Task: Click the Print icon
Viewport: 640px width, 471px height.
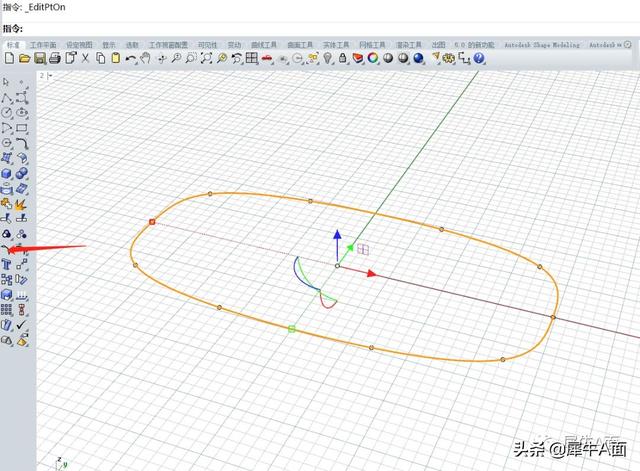Action: (55, 59)
